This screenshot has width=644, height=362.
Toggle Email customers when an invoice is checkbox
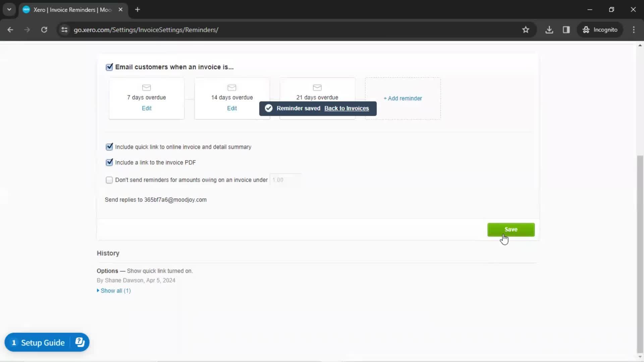click(x=109, y=67)
